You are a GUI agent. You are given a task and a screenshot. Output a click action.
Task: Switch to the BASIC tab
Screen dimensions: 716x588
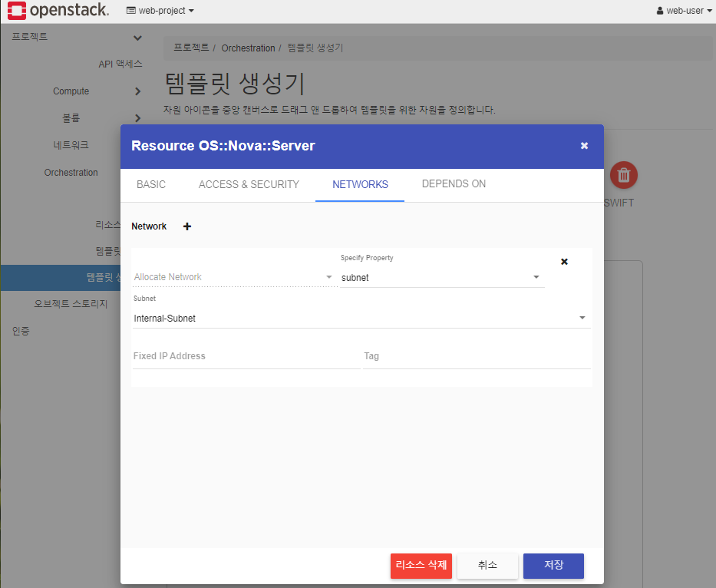(151, 184)
